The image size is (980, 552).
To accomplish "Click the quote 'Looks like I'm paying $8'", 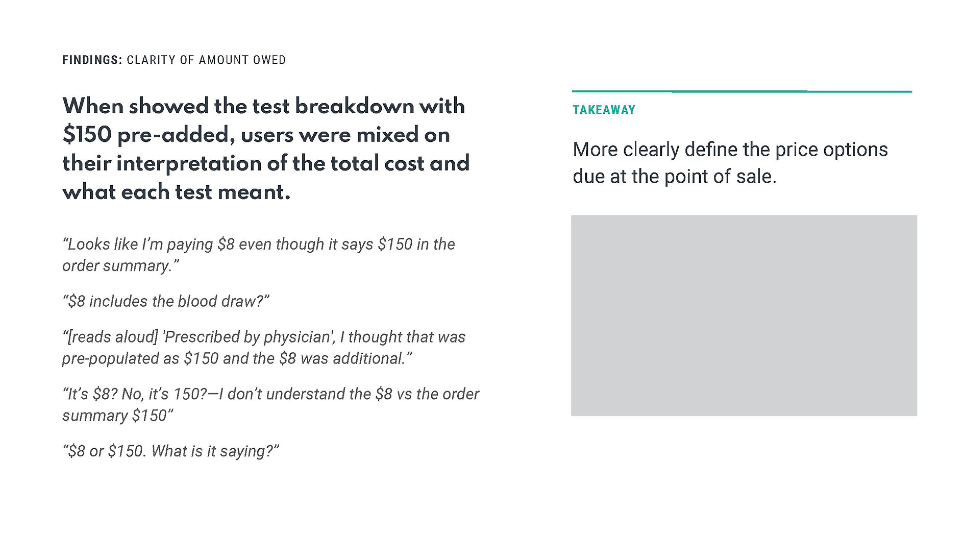I will click(259, 255).
